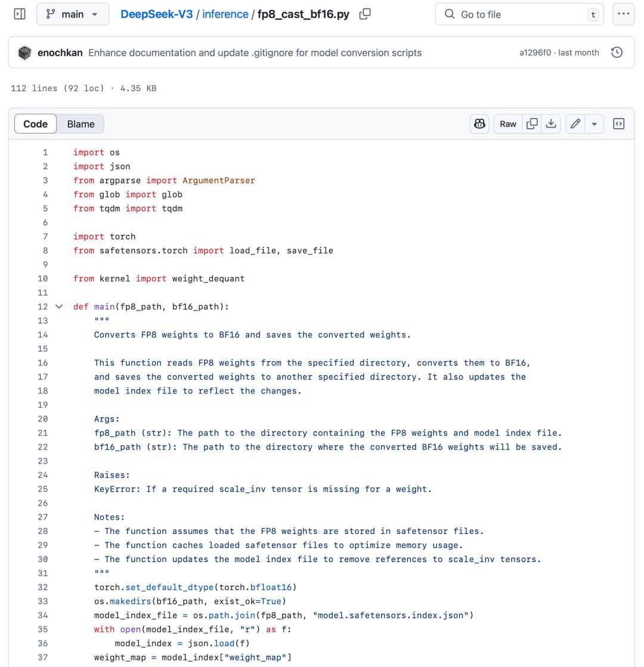The image size is (644, 667).
Task: Switch to the Blame tab
Action: click(x=80, y=124)
